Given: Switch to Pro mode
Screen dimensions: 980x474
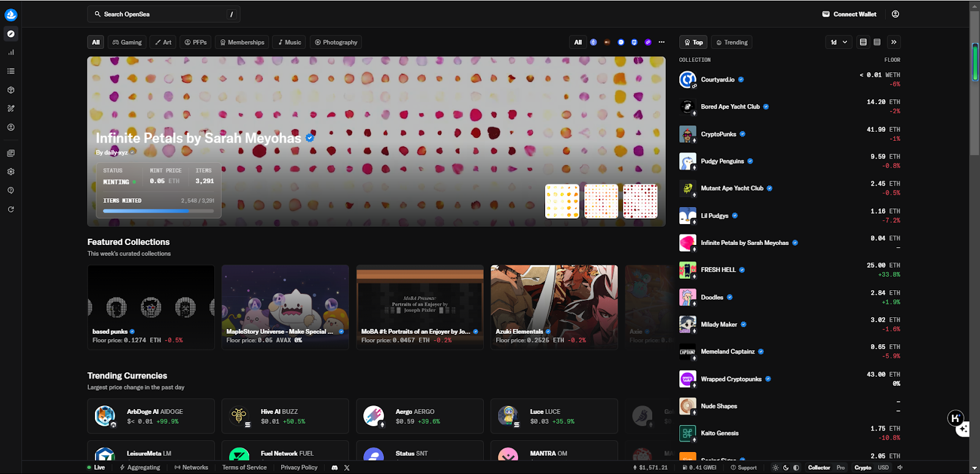Looking at the screenshot, I should [840, 467].
